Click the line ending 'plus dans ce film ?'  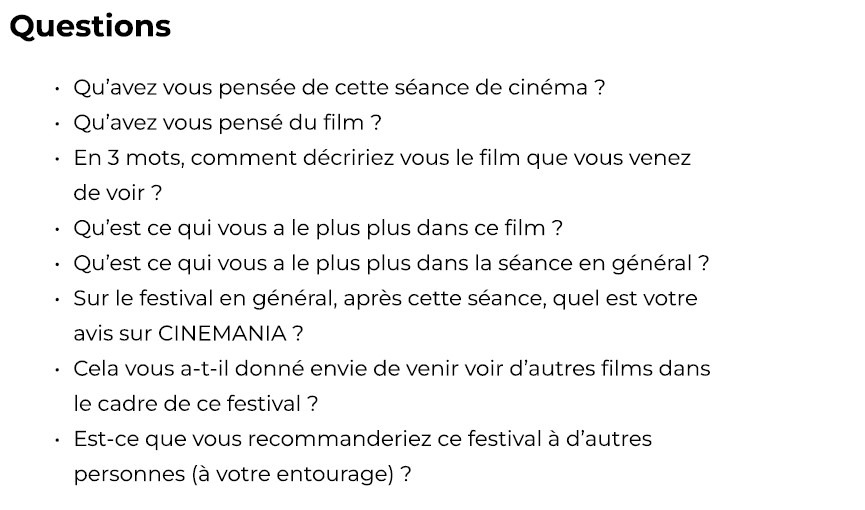click(318, 228)
